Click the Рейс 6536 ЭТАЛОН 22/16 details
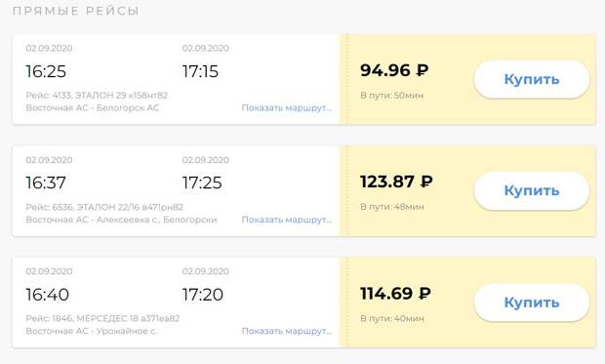 coord(104,207)
